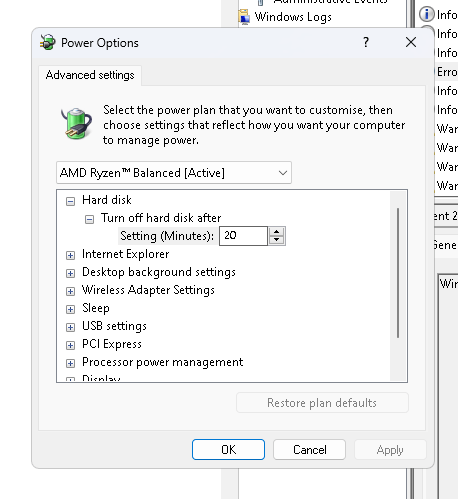458x499 pixels.
Task: Collapse the Hard disk tree node
Action: 70,201
